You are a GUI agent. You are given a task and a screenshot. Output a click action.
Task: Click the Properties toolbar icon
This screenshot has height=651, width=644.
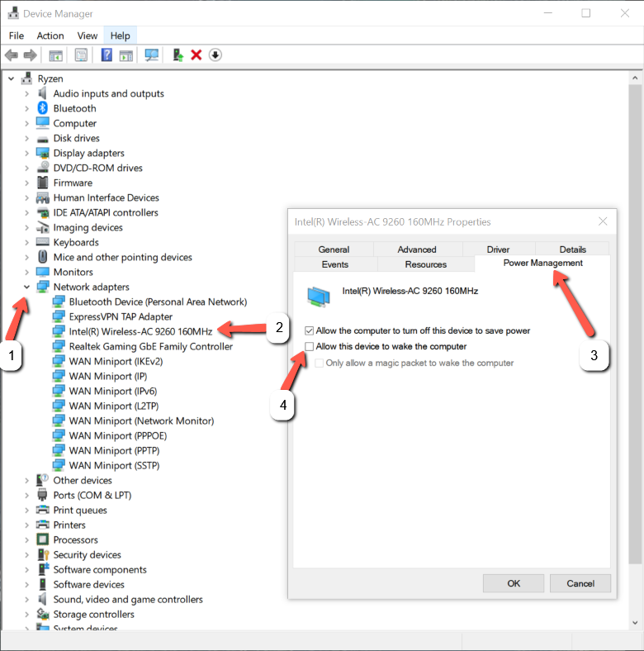click(81, 55)
